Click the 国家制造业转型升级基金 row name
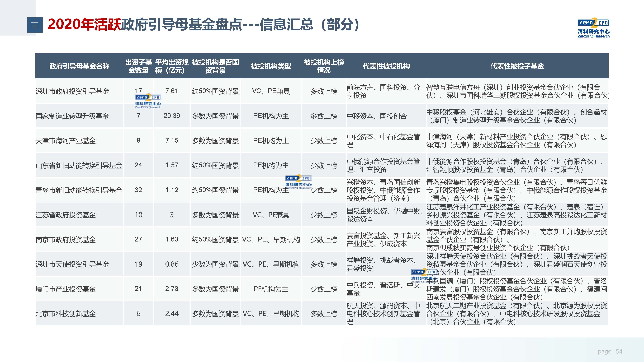This screenshot has height=362, width=644. [x=72, y=116]
